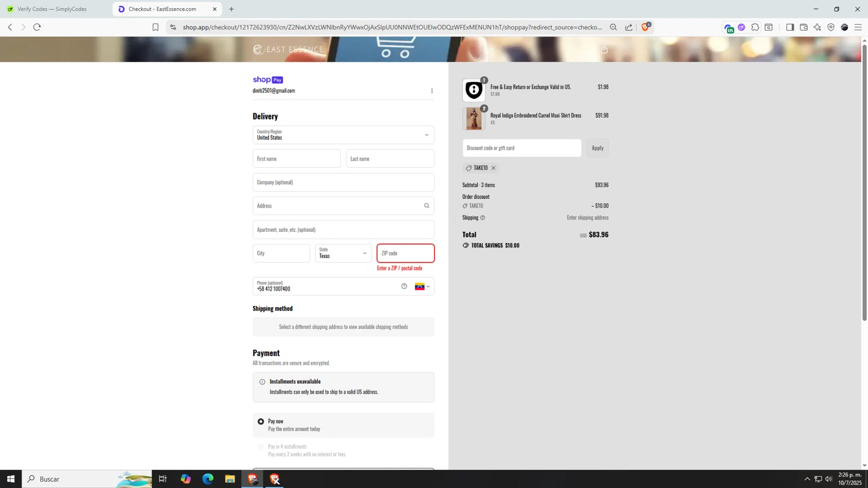This screenshot has width=868, height=488.
Task: Open State dropdown showing Texas
Action: coord(343,253)
